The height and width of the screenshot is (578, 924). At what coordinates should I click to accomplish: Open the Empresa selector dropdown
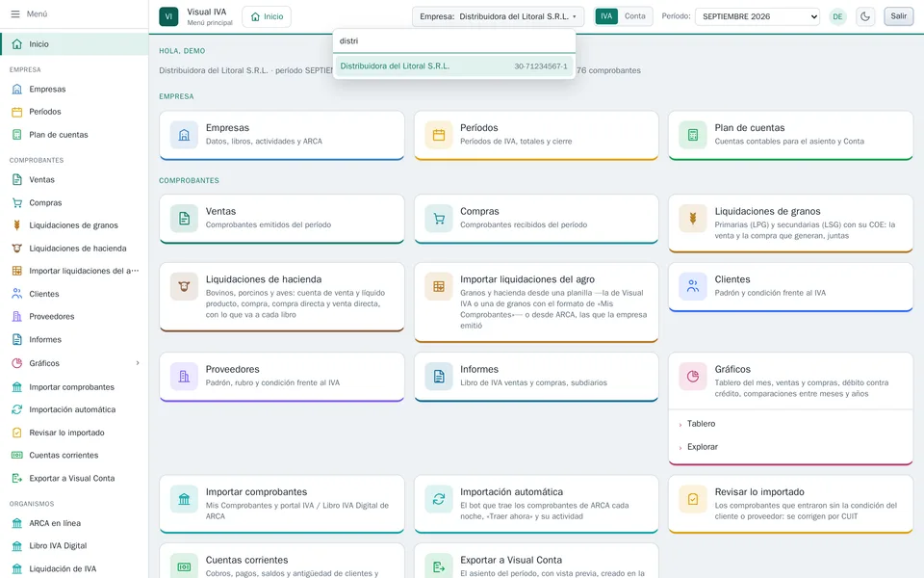click(x=498, y=16)
